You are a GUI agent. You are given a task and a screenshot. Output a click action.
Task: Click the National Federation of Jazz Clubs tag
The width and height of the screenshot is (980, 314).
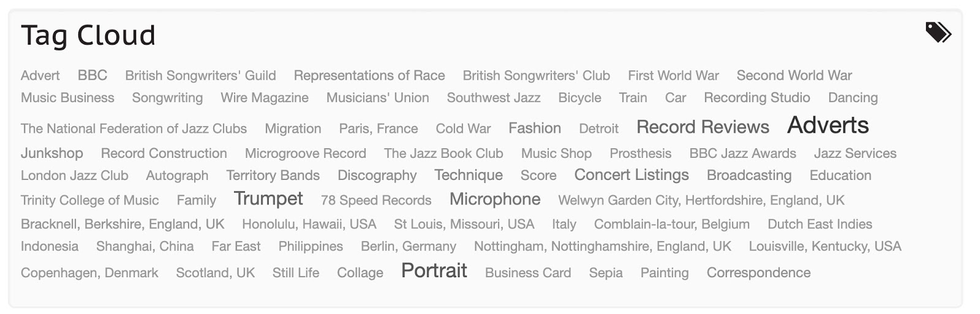[134, 129]
